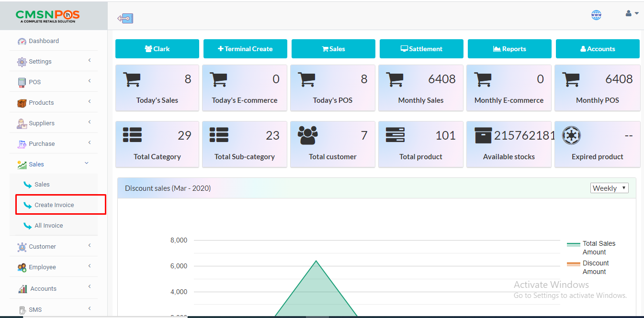The width and height of the screenshot is (644, 318).
Task: Expand the POS menu chevron
Action: tap(90, 81)
